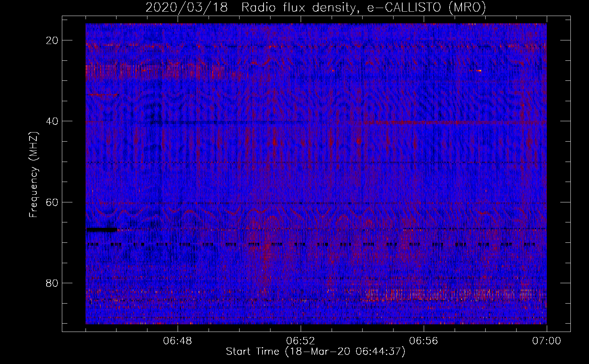Click the 06:52 time tick label

tap(301, 341)
